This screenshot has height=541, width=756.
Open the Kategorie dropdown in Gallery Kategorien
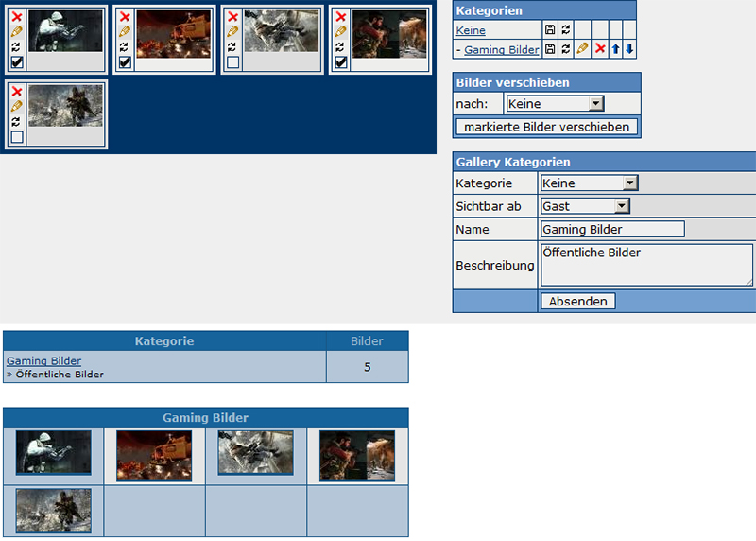589,183
